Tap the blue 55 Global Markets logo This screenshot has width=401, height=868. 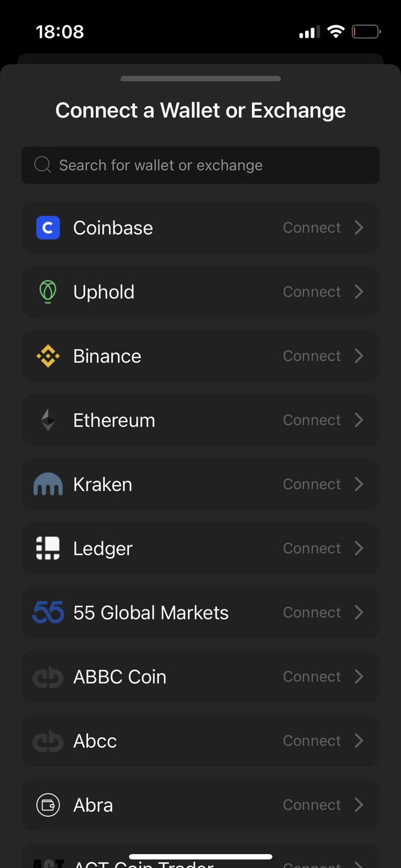click(x=48, y=612)
